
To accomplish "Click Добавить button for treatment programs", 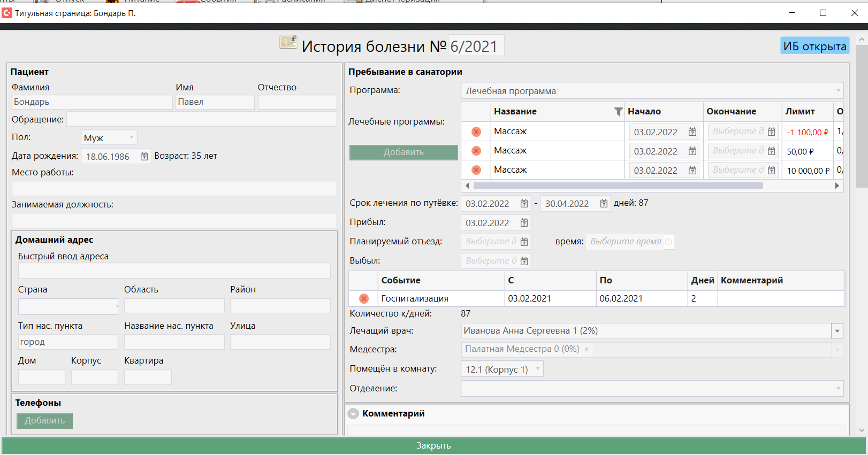I will (x=403, y=152).
